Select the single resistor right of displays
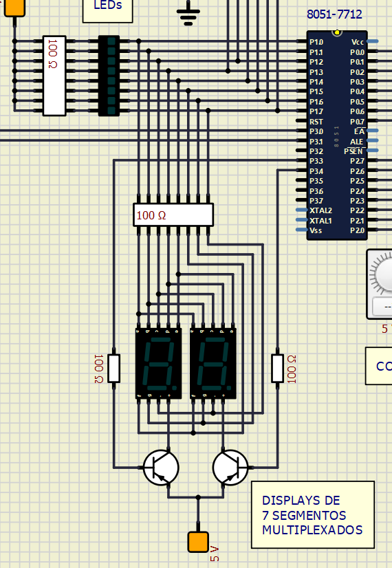The height and width of the screenshot is (568, 392). point(278,369)
